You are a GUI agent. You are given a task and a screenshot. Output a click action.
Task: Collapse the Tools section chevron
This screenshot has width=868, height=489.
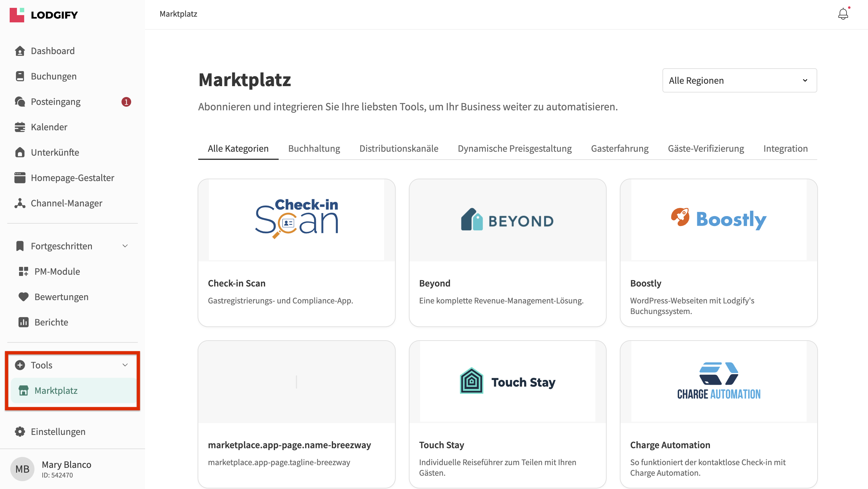click(x=125, y=365)
